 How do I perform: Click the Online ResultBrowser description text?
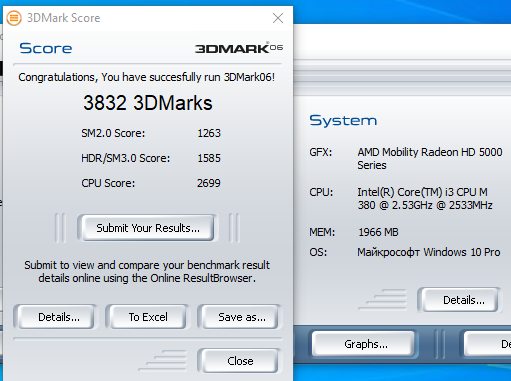147,272
